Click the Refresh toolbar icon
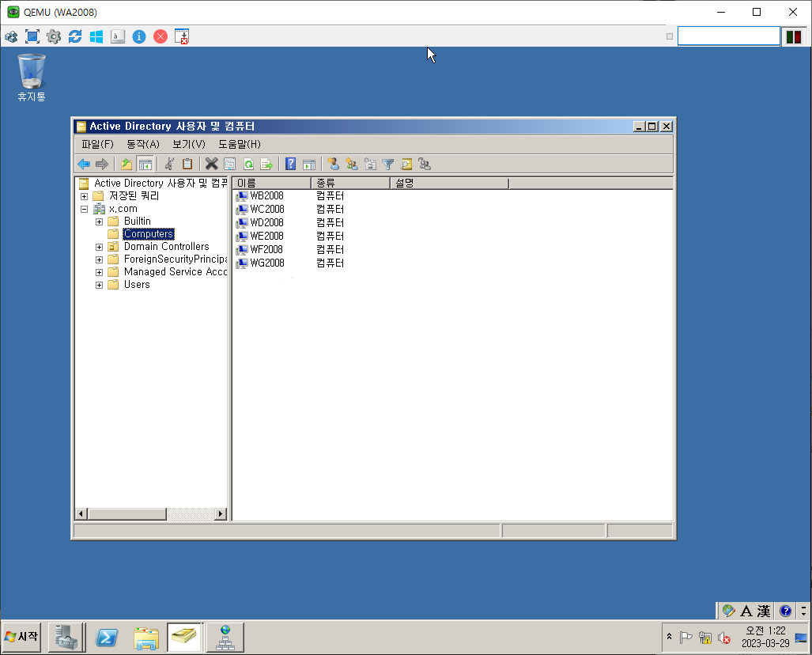The width and height of the screenshot is (812, 655). pyautogui.click(x=248, y=165)
